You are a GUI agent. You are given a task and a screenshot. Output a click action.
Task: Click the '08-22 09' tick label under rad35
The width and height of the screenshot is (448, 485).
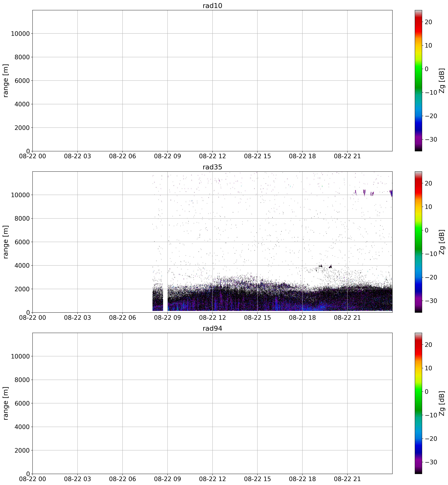(x=168, y=317)
